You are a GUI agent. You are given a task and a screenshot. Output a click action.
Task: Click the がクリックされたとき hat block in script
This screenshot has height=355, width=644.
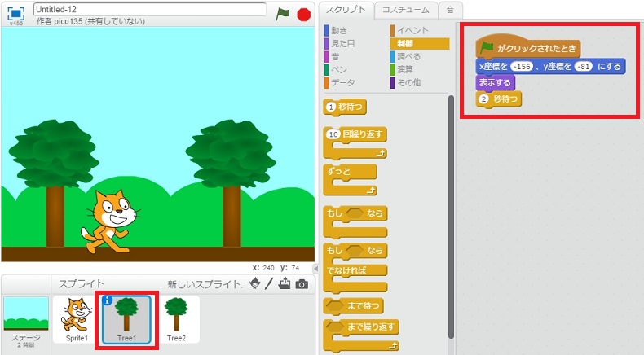coord(528,46)
